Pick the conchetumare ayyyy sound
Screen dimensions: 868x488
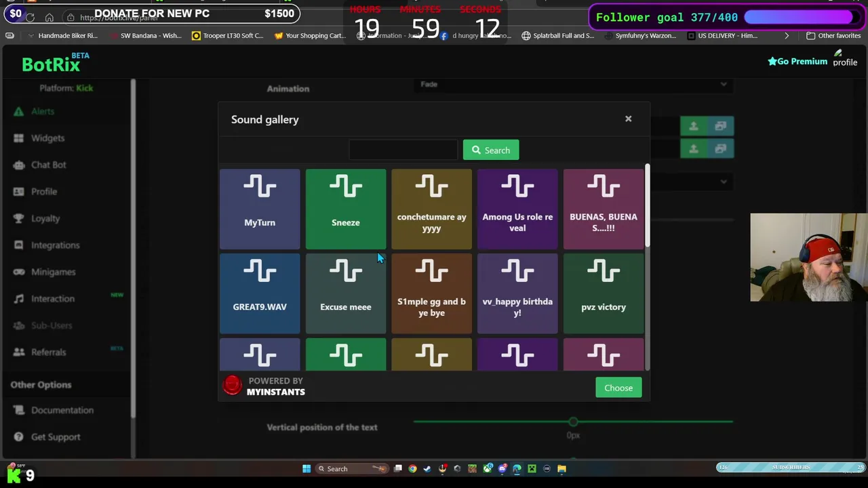[431, 209]
